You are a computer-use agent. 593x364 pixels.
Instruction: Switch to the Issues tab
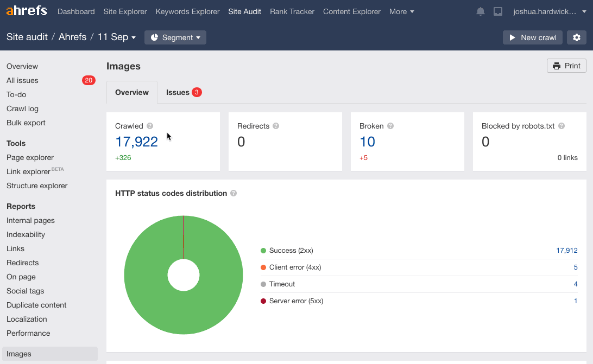(184, 92)
